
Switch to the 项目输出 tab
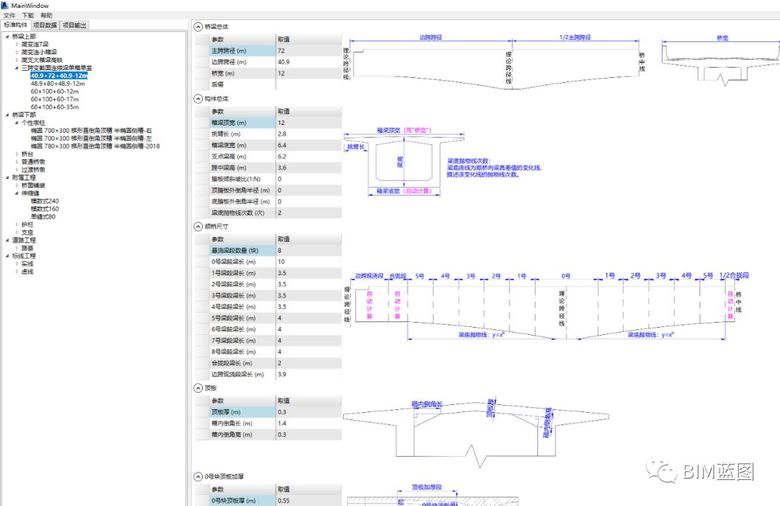(x=74, y=25)
